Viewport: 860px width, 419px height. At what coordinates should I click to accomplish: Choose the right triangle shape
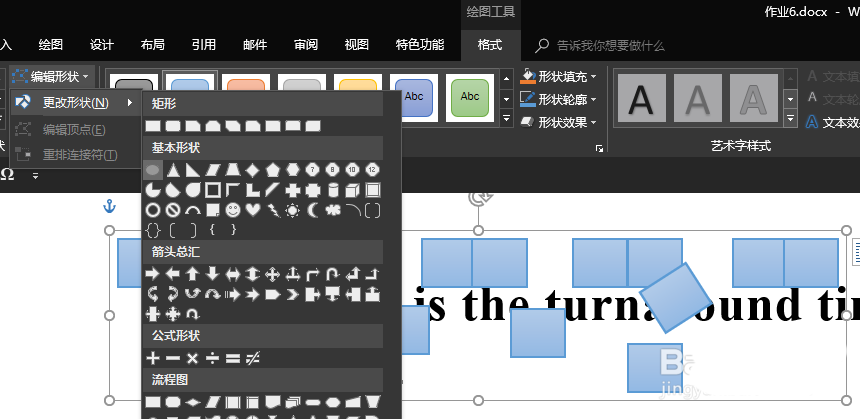click(193, 170)
